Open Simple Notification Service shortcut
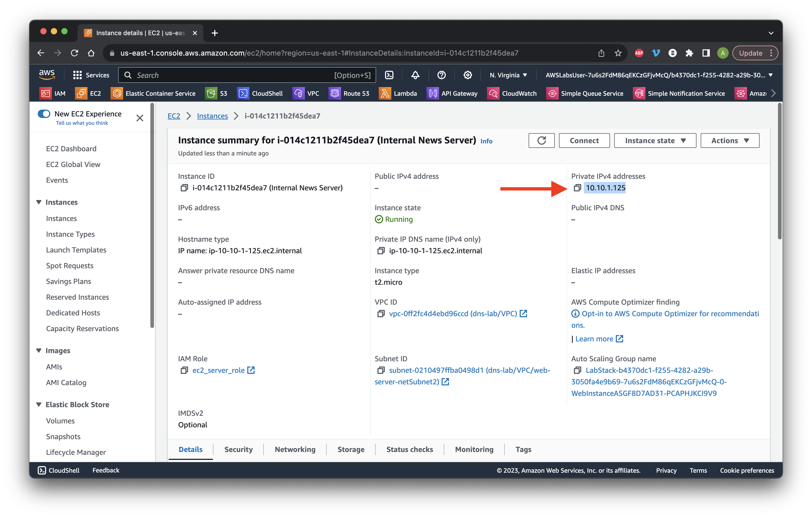The image size is (812, 517). [x=679, y=94]
